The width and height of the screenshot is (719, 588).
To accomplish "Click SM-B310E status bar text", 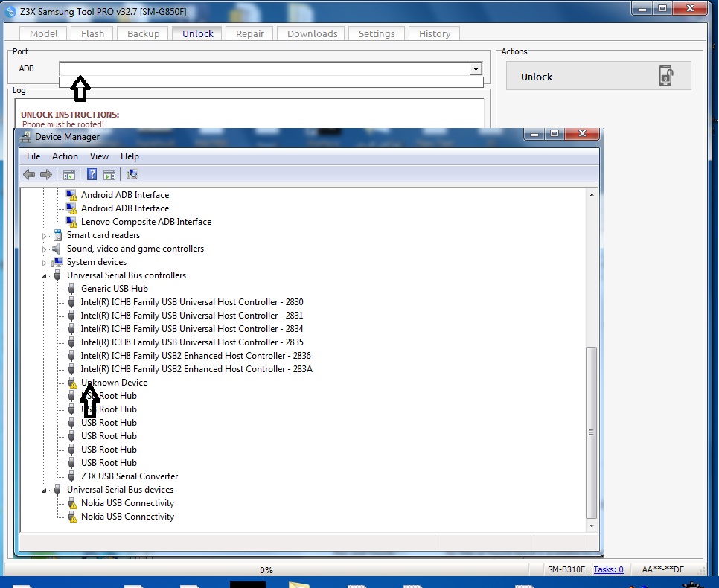I will pyautogui.click(x=566, y=569).
